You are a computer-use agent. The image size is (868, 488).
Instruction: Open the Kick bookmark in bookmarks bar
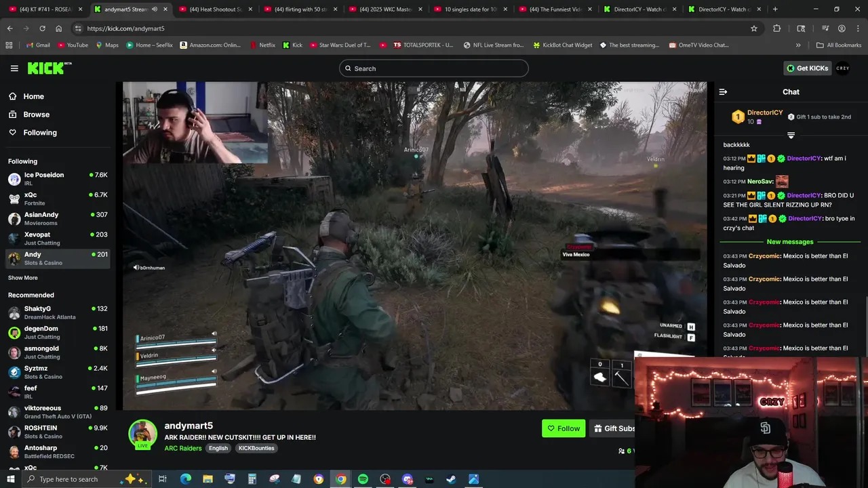[292, 45]
